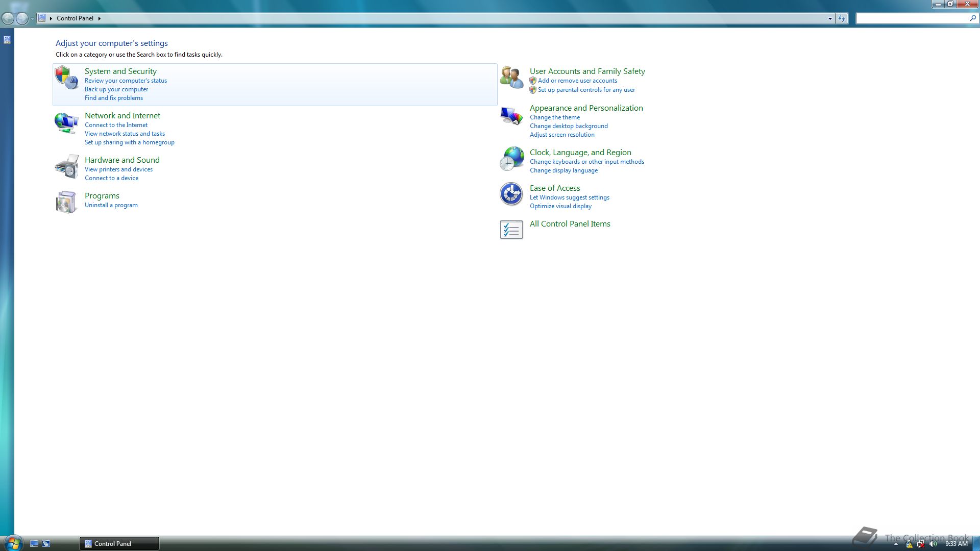
Task: Click the Programs disc box icon
Action: click(66, 203)
